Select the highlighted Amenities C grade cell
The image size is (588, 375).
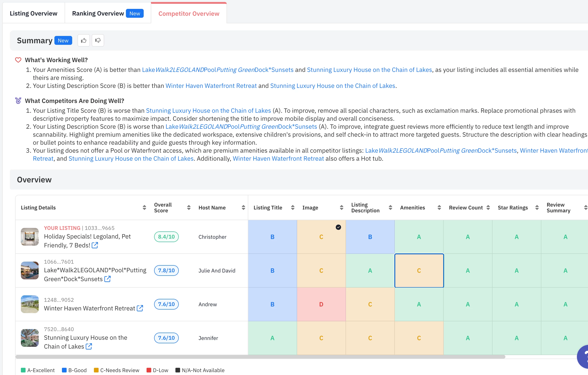click(x=419, y=270)
